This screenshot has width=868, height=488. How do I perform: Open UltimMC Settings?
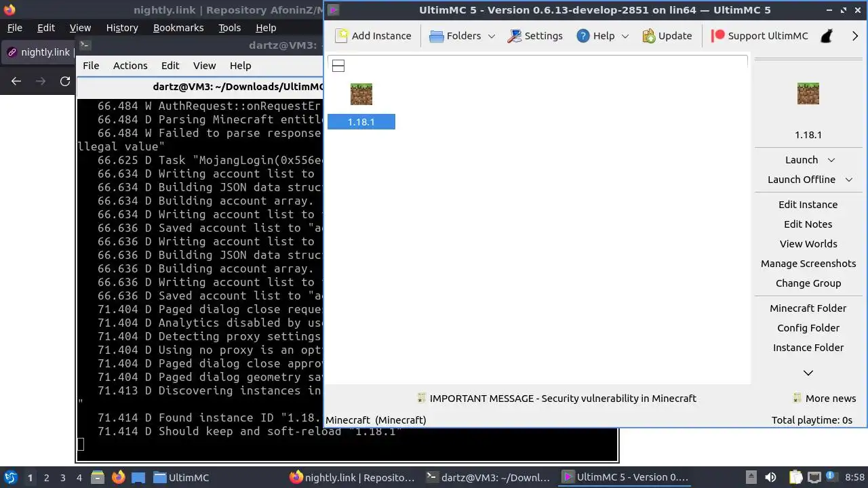[535, 36]
